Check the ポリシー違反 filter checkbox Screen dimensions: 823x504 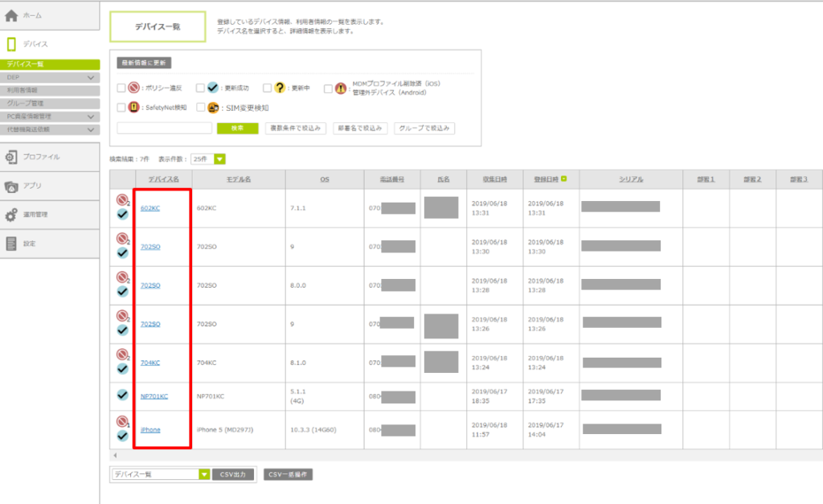click(121, 88)
